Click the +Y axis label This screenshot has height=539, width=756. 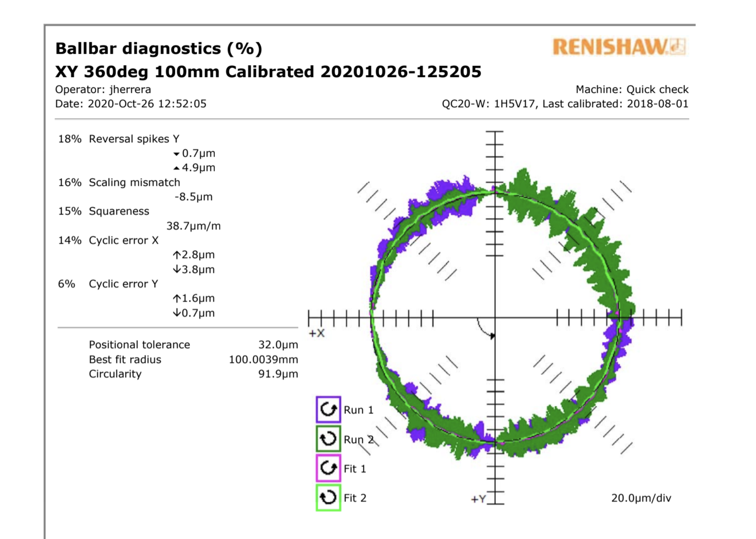[478, 499]
